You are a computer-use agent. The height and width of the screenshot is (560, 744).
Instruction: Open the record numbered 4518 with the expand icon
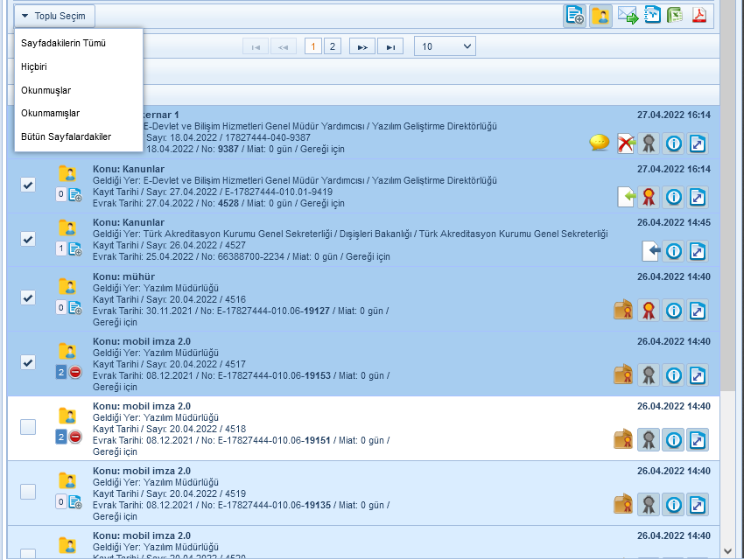pos(698,439)
